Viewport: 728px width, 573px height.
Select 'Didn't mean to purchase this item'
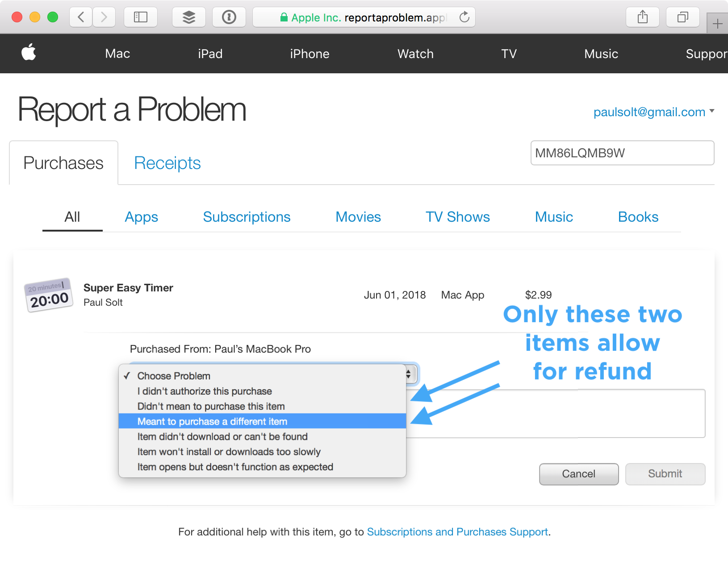coord(263,406)
